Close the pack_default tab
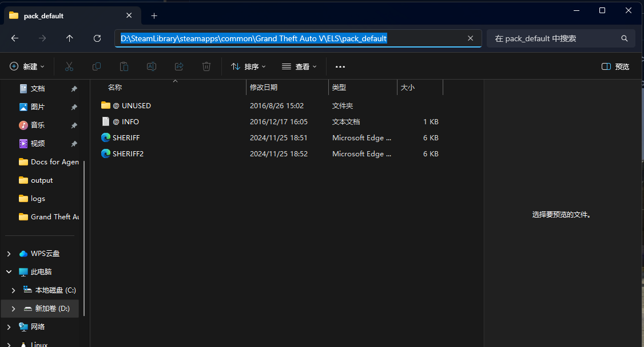644x347 pixels. coord(129,15)
